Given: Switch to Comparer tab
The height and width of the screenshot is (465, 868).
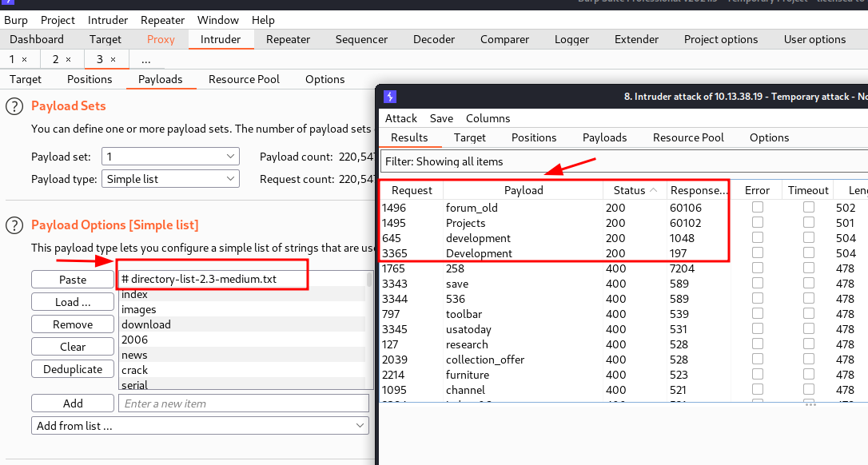Looking at the screenshot, I should tap(504, 39).
